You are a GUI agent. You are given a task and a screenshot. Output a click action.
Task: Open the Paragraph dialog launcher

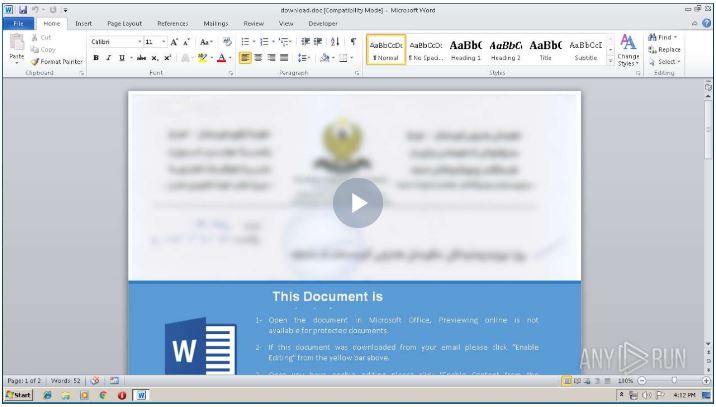[x=357, y=73]
